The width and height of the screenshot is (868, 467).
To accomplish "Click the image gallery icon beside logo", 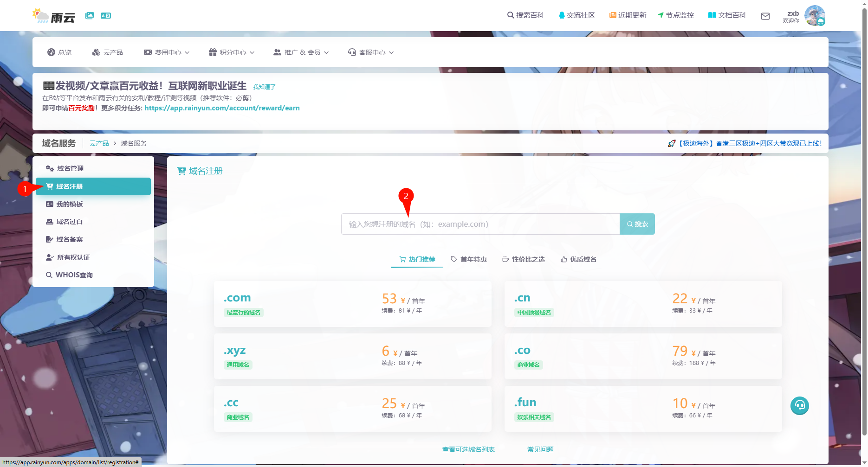I will (90, 16).
